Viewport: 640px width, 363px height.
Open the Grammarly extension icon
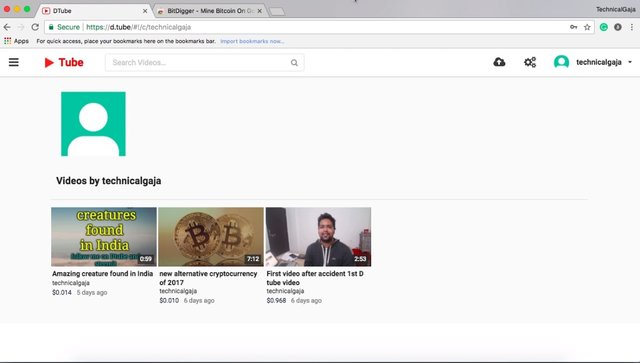(604, 27)
